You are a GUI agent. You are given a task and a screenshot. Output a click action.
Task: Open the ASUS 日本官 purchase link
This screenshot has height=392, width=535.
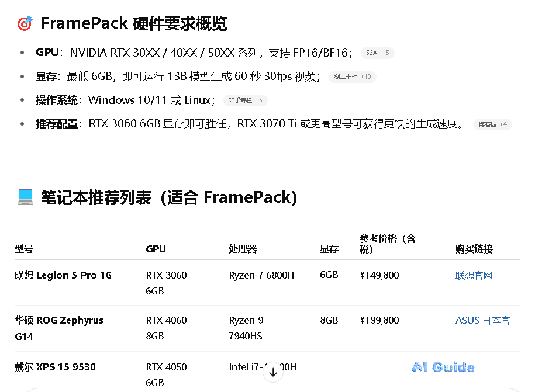tap(482, 320)
